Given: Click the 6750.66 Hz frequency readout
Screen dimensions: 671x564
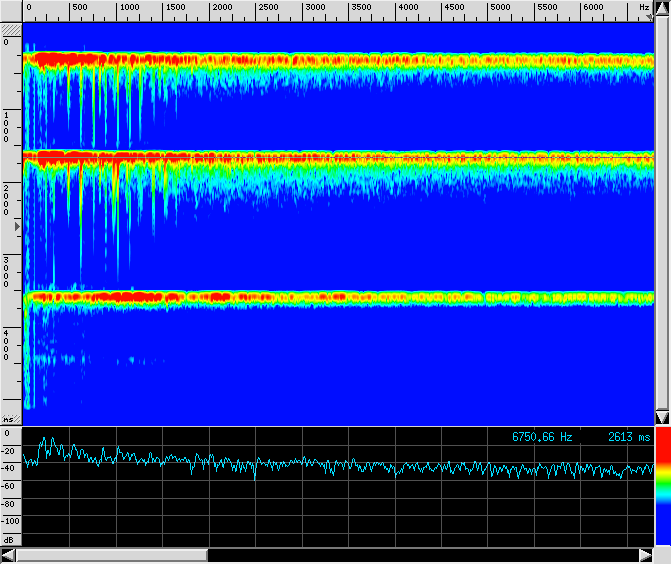Looking at the screenshot, I should [x=542, y=437].
